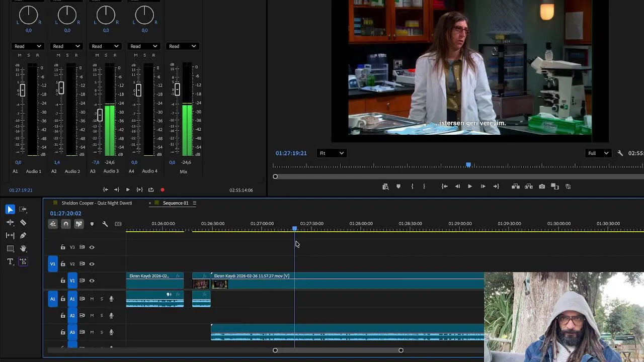Select the Pen tool

pyautogui.click(x=23, y=235)
